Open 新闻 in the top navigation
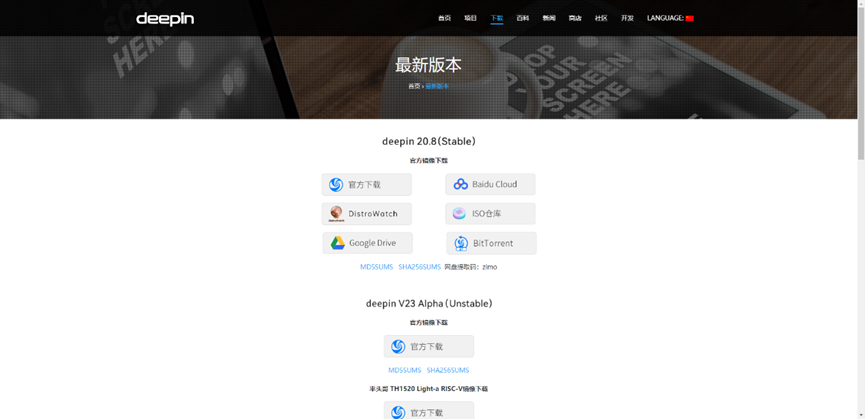The height and width of the screenshot is (419, 865). [x=549, y=18]
